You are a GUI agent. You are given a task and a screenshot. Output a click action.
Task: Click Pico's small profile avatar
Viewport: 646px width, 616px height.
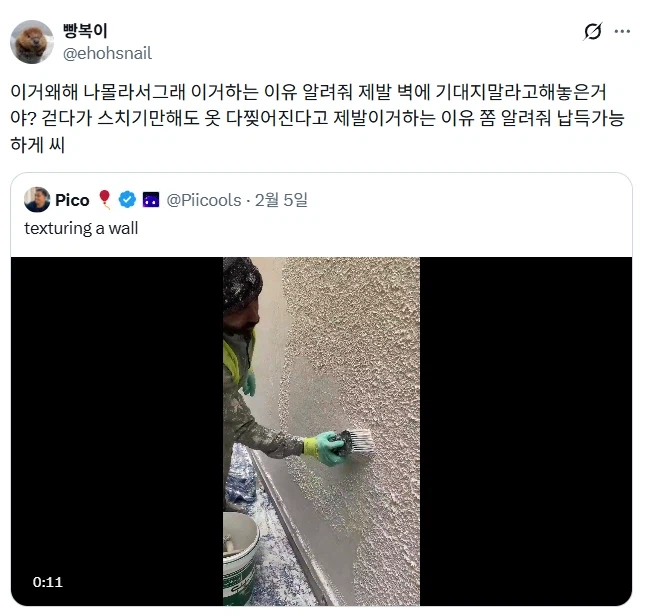tap(37, 200)
